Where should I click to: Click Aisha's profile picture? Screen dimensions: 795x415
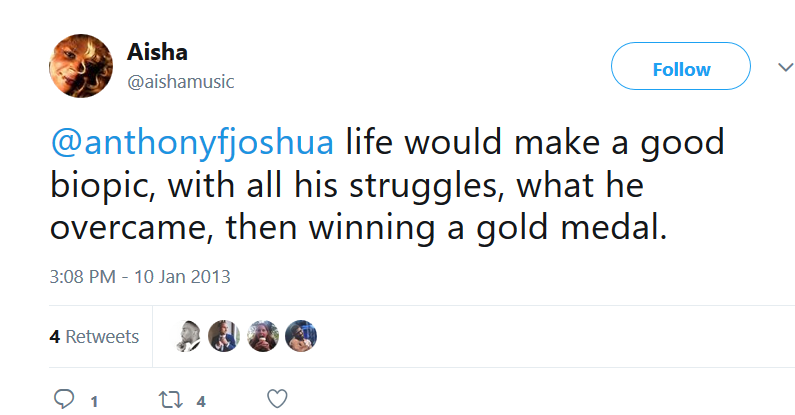click(x=81, y=66)
